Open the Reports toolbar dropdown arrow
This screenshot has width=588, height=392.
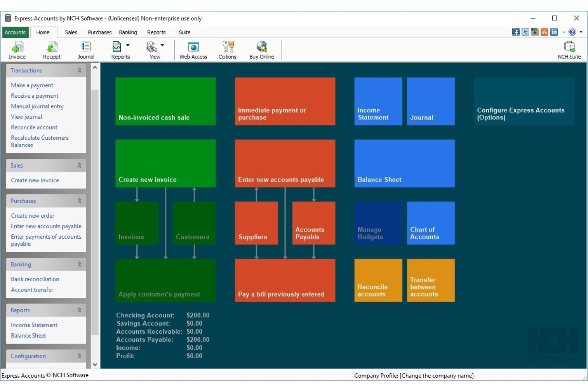pyautogui.click(x=128, y=45)
